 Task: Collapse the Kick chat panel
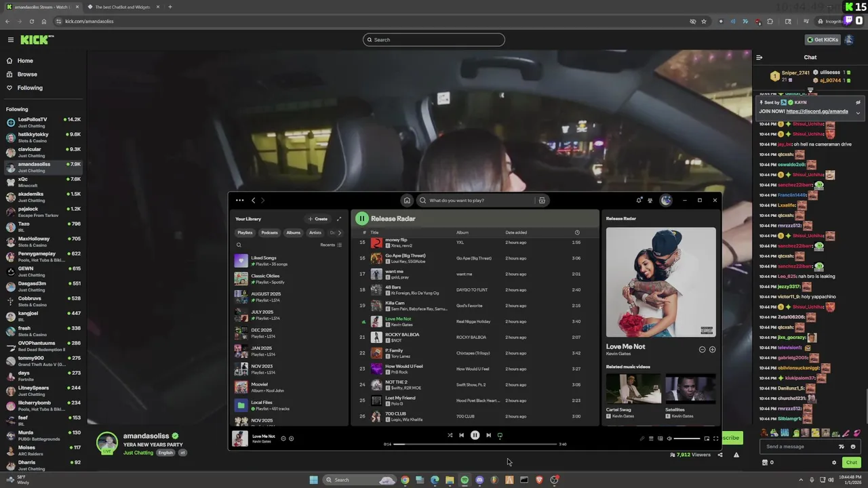(x=759, y=58)
